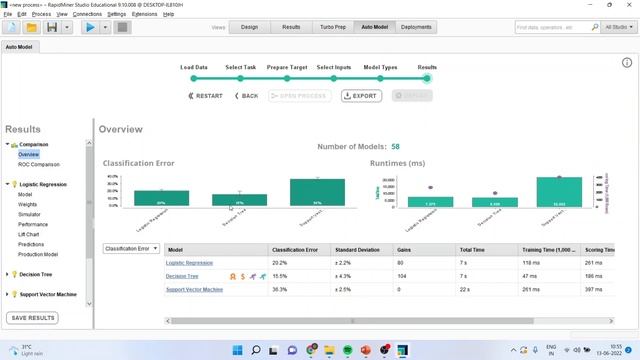Expand the Support Vector Machine tree node
This screenshot has height=360, width=640.
click(7, 294)
